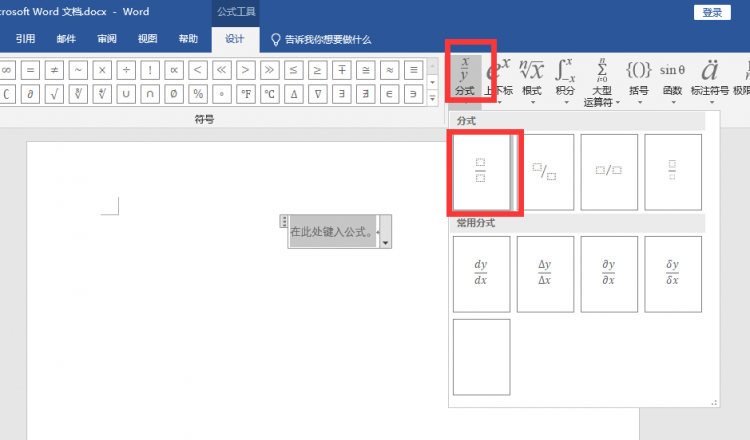The width and height of the screenshot is (750, 440).
Task: Switch to the 视图 tab
Action: pos(147,39)
